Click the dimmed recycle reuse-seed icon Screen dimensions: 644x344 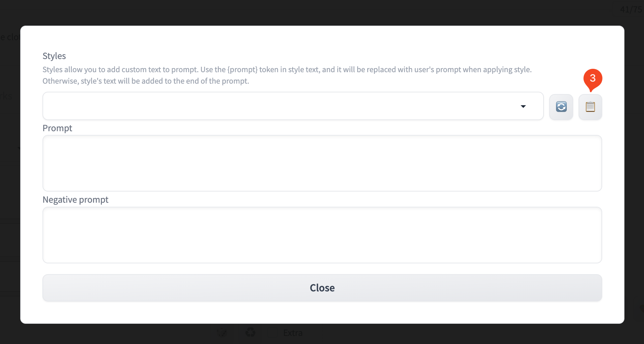coord(251,333)
